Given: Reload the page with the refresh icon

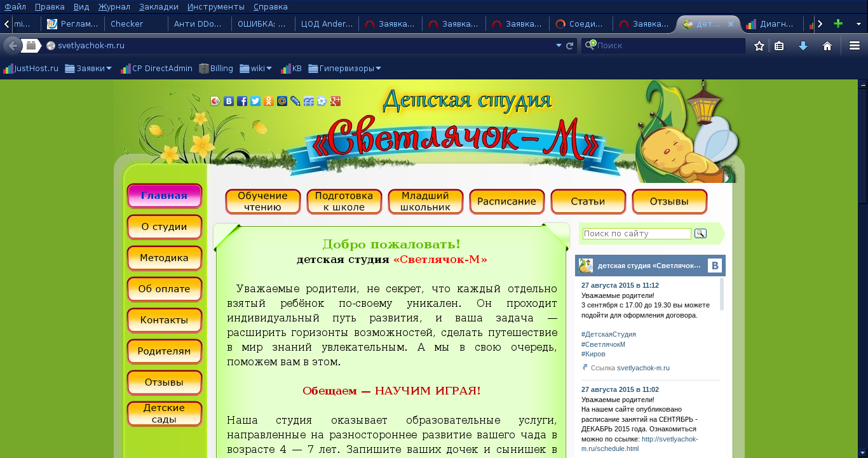Looking at the screenshot, I should tap(570, 46).
